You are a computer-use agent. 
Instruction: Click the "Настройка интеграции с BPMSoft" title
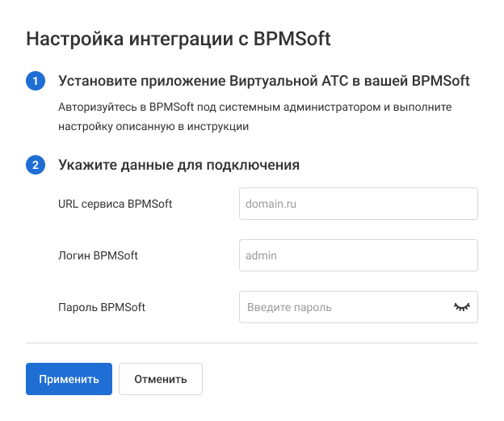178,39
